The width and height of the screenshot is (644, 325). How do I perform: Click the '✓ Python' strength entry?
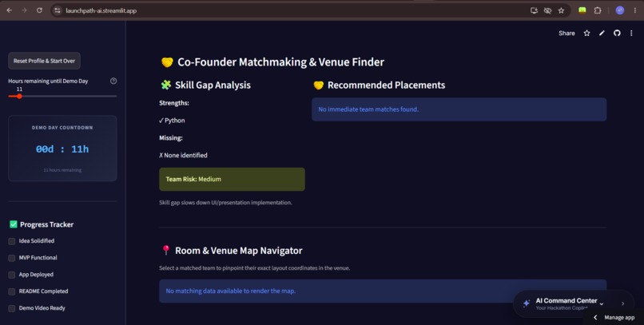click(x=172, y=121)
